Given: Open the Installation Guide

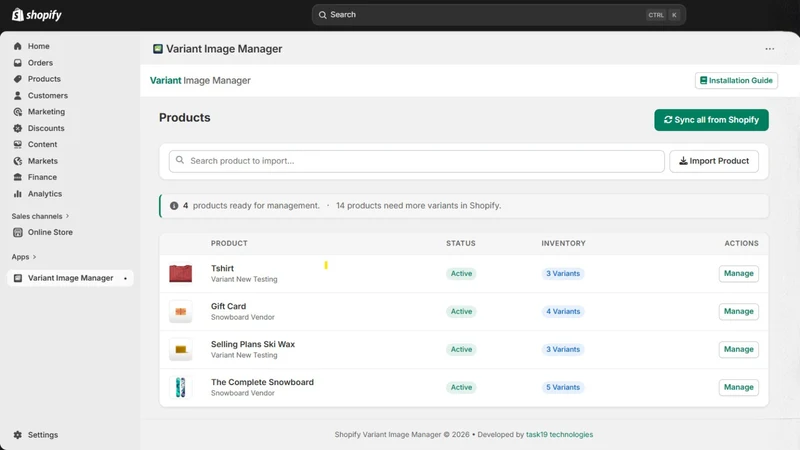Looking at the screenshot, I should 736,81.
